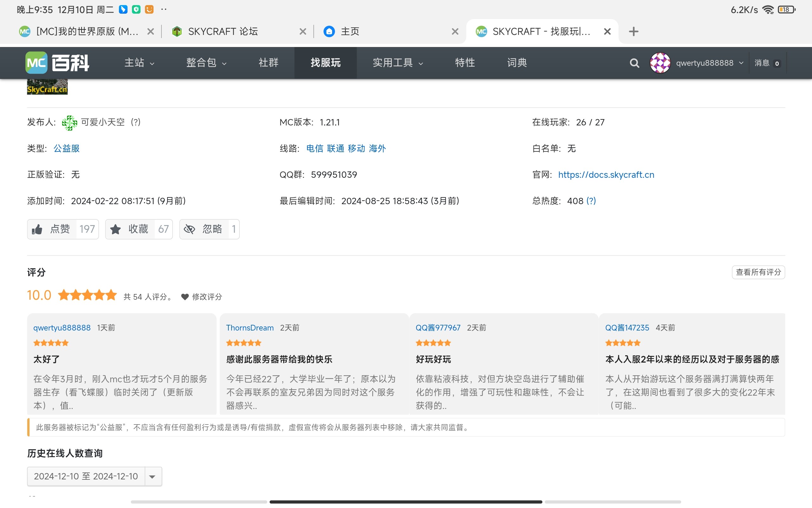Expand the qwertyu888888 account dropdown
Image resolution: width=812 pixels, height=508 pixels.
click(742, 63)
